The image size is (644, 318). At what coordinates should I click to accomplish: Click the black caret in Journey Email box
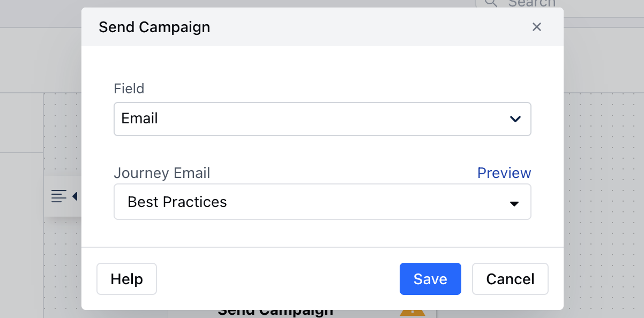[x=514, y=204]
